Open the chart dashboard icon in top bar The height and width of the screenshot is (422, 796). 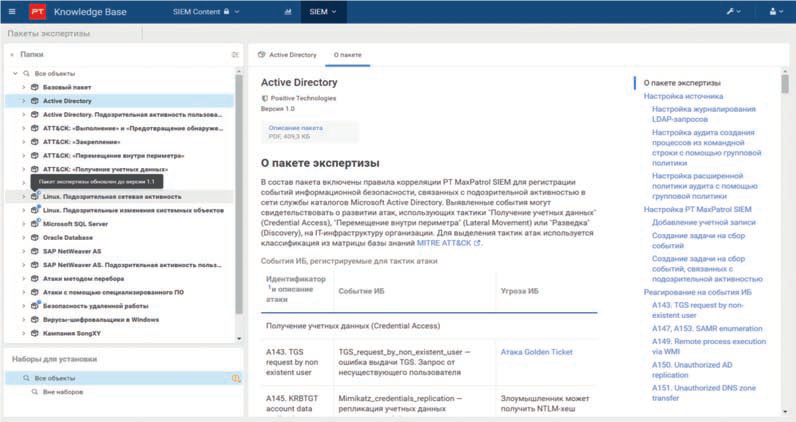coord(288,12)
